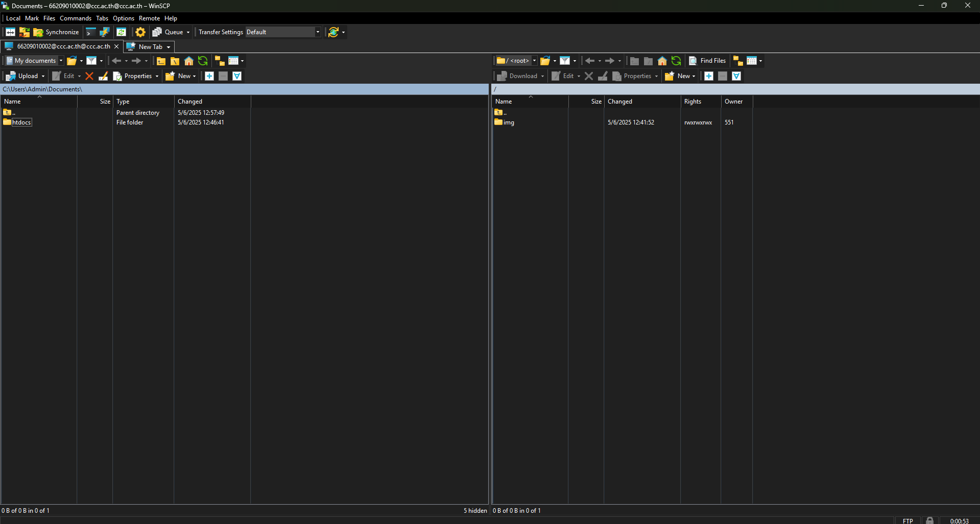This screenshot has width=980, height=524.
Task: Click the encryption lock icon in status bar
Action: pyautogui.click(x=930, y=520)
